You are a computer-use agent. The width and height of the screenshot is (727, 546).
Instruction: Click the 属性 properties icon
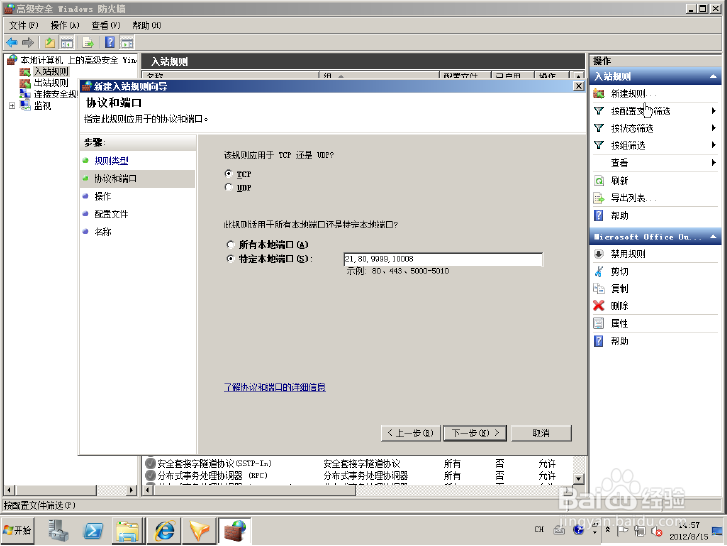[x=599, y=323]
